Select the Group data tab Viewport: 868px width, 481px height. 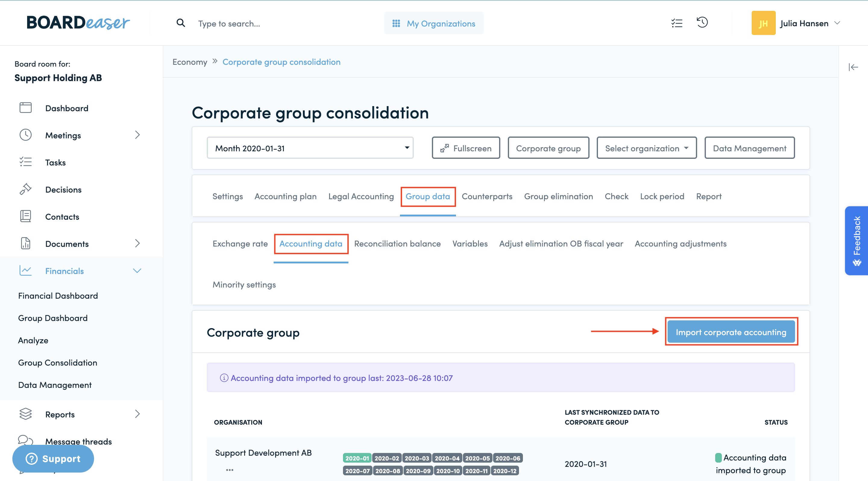pyautogui.click(x=428, y=196)
